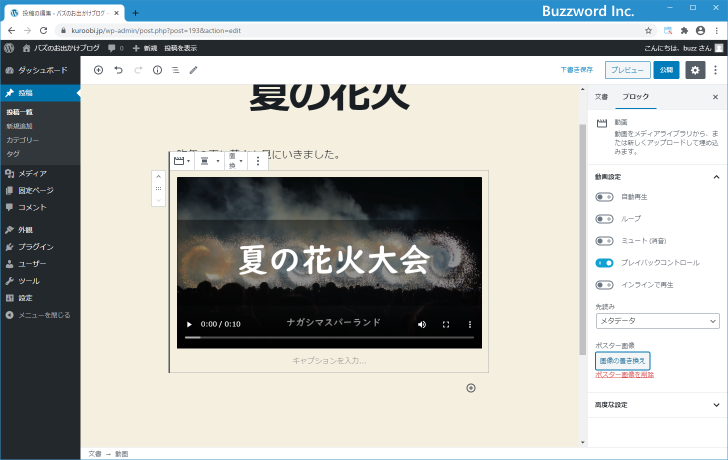
Task: Expand the advanced settings (高度な設定) section
Action: 657,405
